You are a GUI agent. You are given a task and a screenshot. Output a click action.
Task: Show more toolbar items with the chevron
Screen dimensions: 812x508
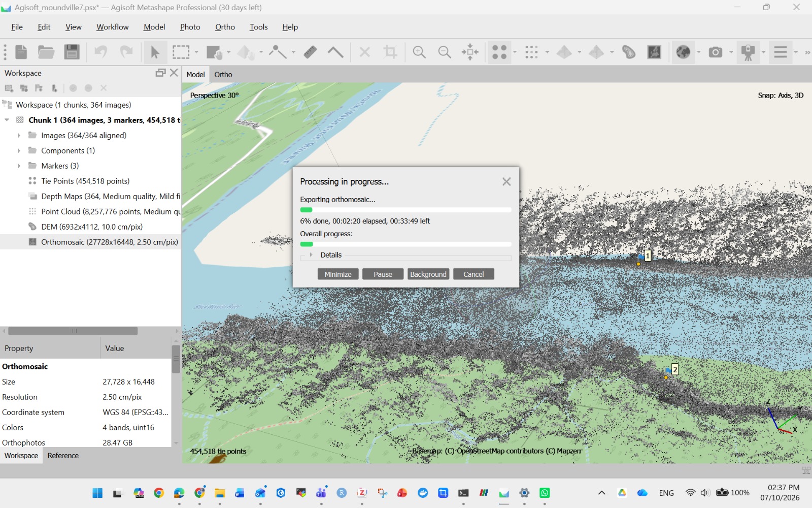(x=807, y=52)
